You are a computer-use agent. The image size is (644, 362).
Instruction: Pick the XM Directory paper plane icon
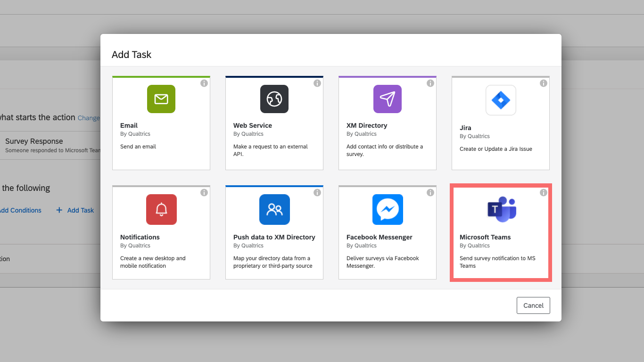point(388,99)
